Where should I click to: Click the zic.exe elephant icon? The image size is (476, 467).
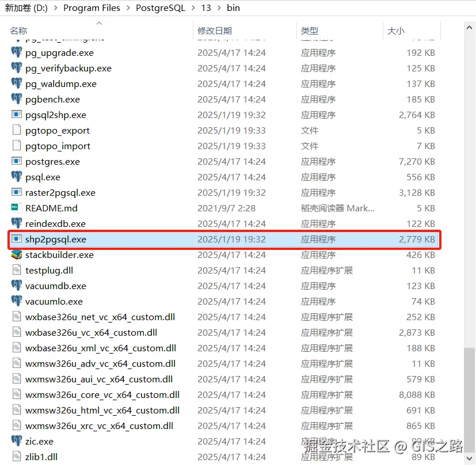pyautogui.click(x=17, y=441)
